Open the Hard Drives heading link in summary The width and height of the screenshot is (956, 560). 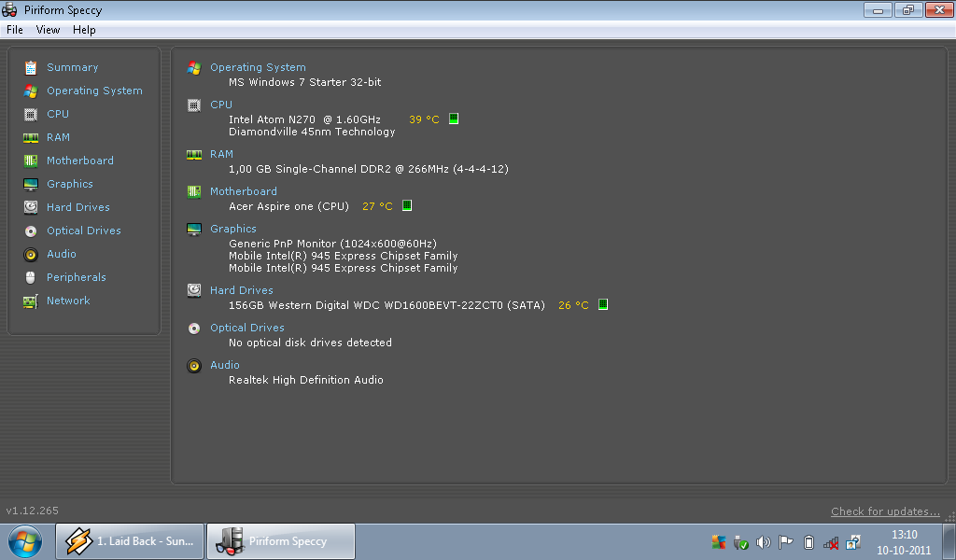(242, 290)
